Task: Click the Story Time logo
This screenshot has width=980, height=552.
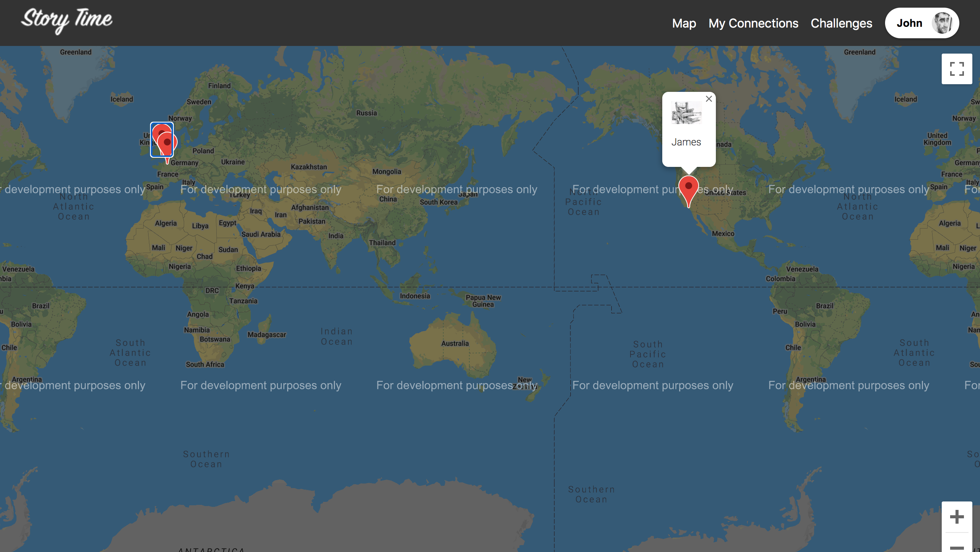Action: (x=67, y=20)
